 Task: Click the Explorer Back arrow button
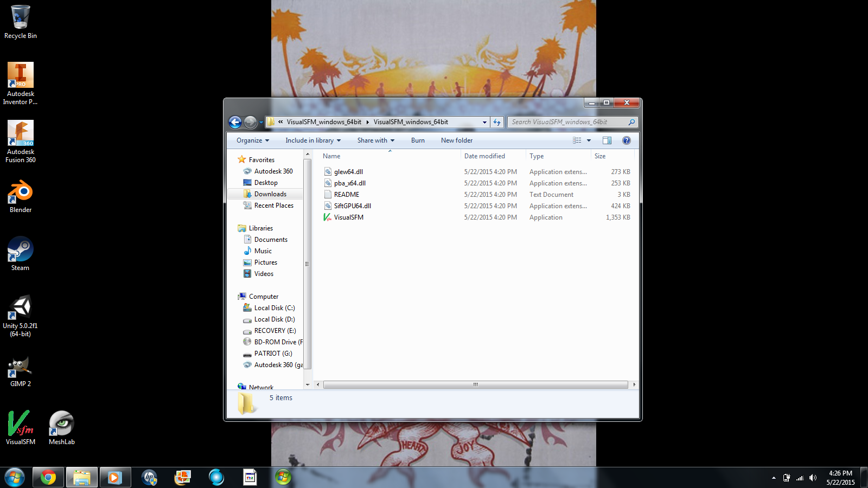click(235, 123)
